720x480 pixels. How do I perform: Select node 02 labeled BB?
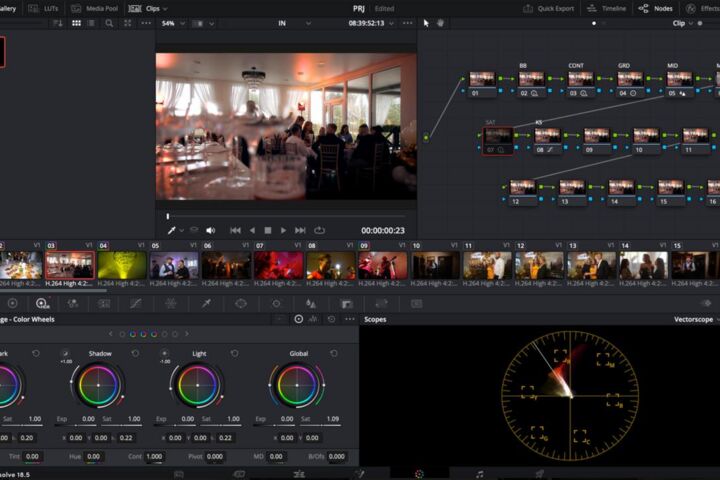531,83
